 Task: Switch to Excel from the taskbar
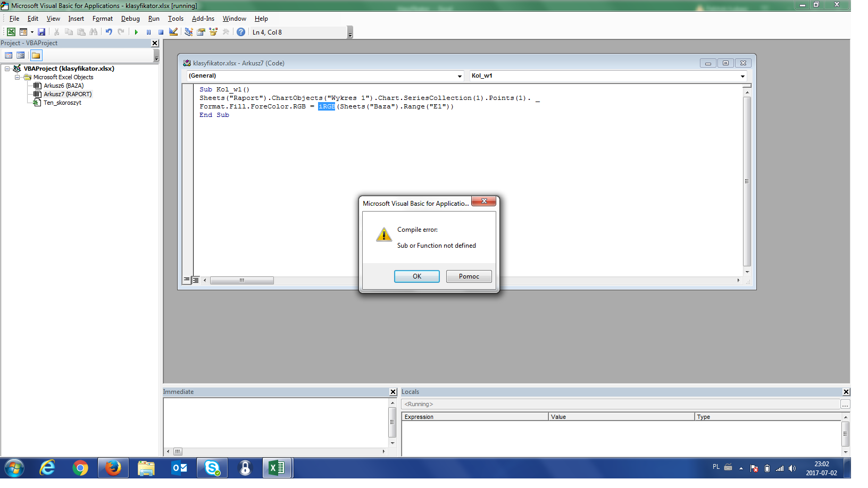(277, 468)
